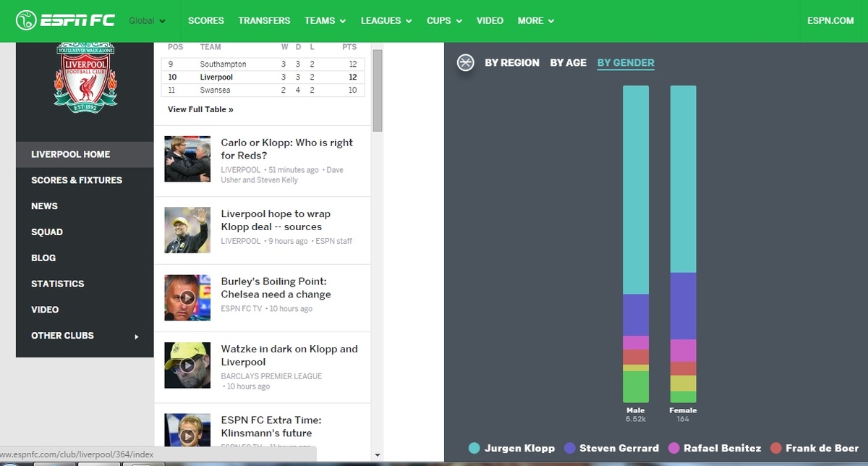This screenshot has width=868, height=466.
Task: Switch poll view to BY AGE
Action: [568, 63]
